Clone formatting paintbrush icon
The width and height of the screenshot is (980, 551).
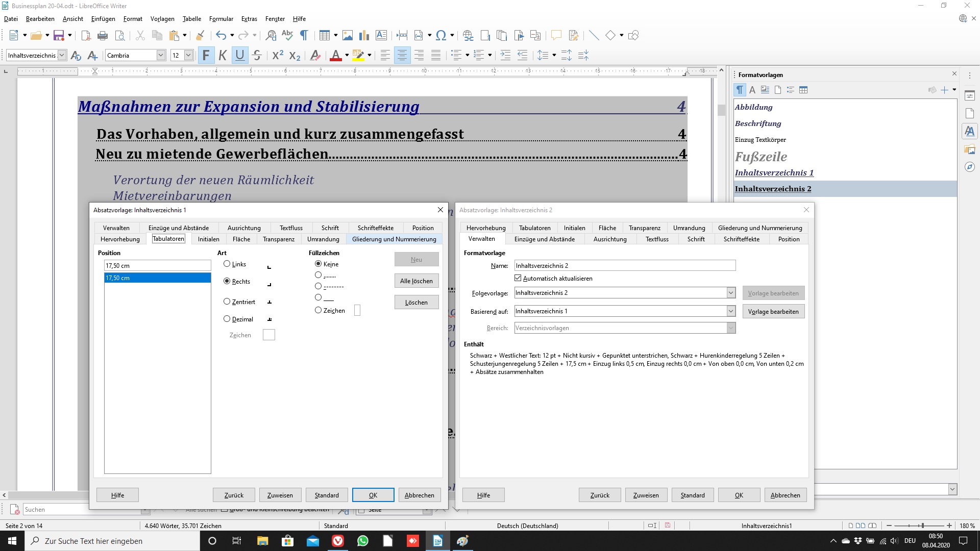click(200, 35)
